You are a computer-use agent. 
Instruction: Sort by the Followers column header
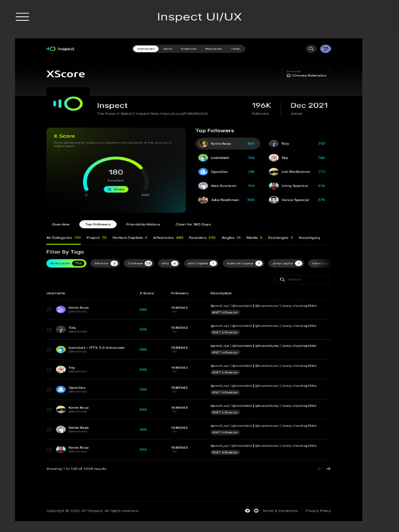point(180,293)
